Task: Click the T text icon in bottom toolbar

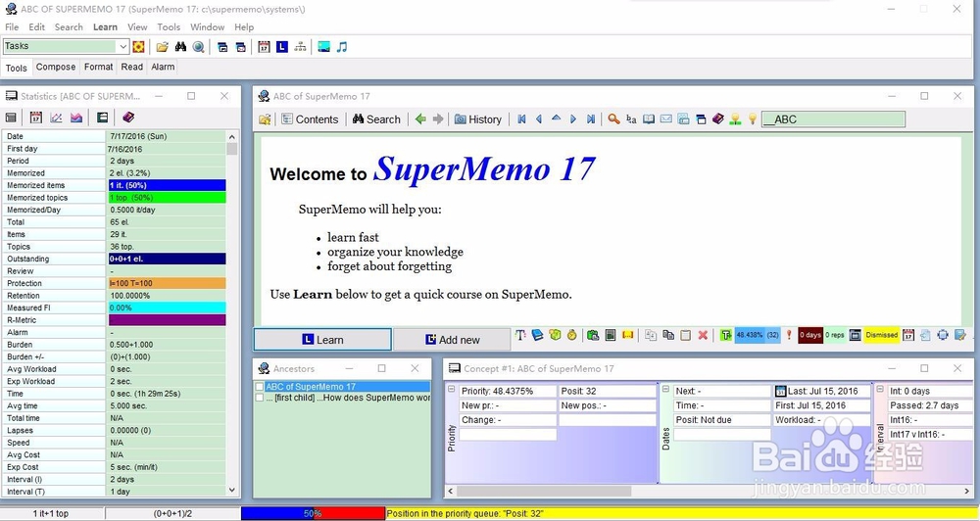Action: (x=520, y=336)
